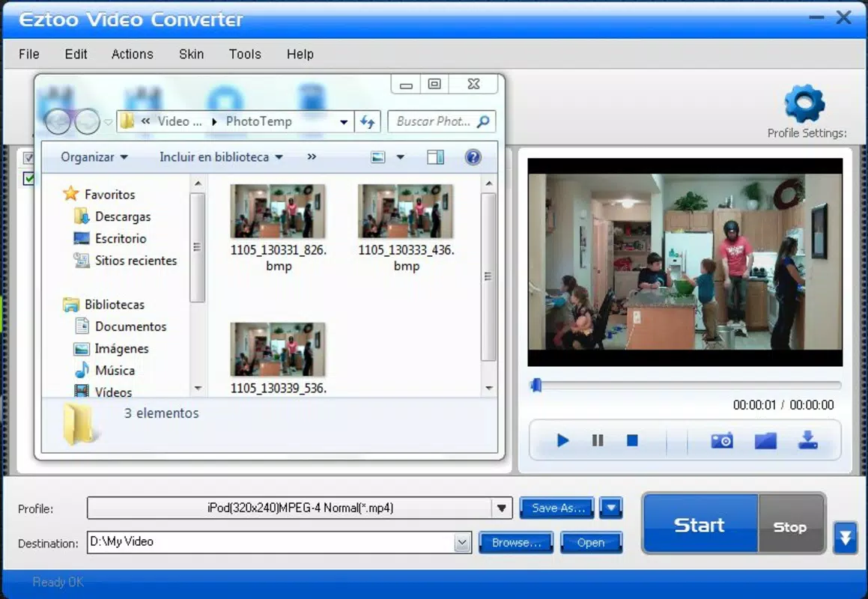Click navigation pane scrollbar up arrow

pos(198,183)
